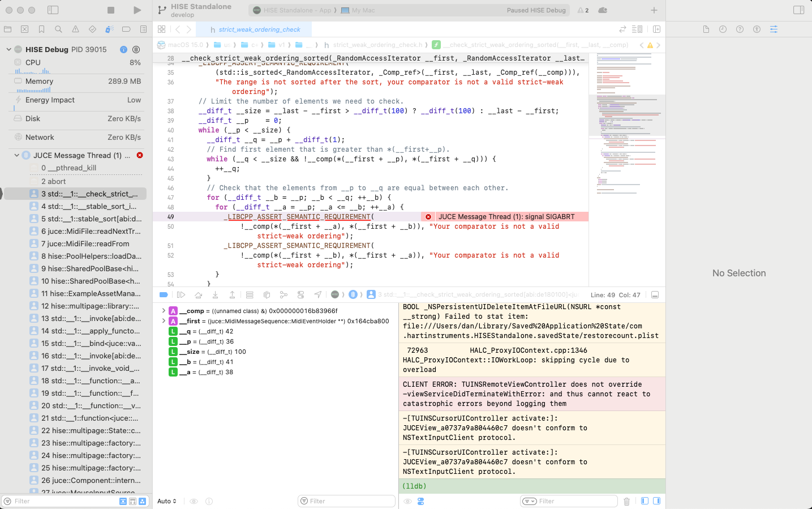Open the Memory gauge report
The image size is (812, 509).
76,84
